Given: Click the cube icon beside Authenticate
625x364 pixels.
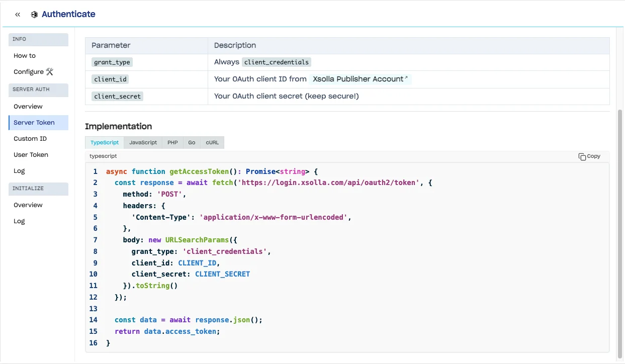Looking at the screenshot, I should coord(34,15).
